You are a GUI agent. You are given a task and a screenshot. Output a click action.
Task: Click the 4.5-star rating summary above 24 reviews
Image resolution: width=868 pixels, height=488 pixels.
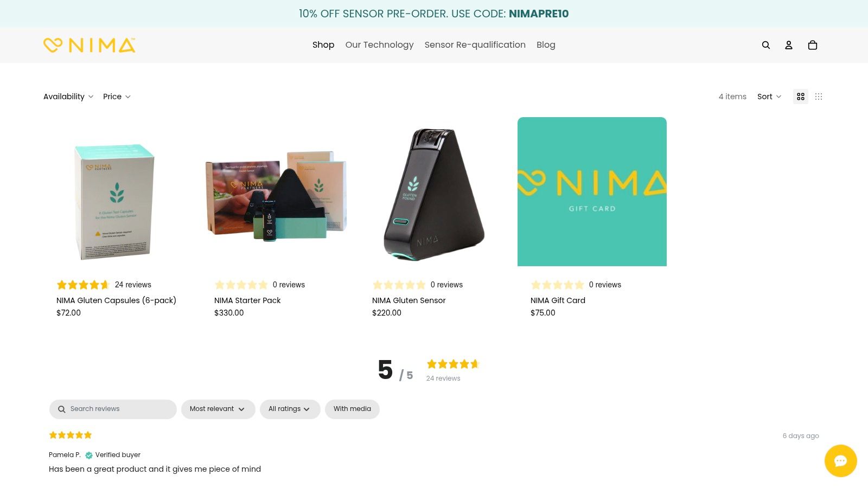(x=452, y=364)
